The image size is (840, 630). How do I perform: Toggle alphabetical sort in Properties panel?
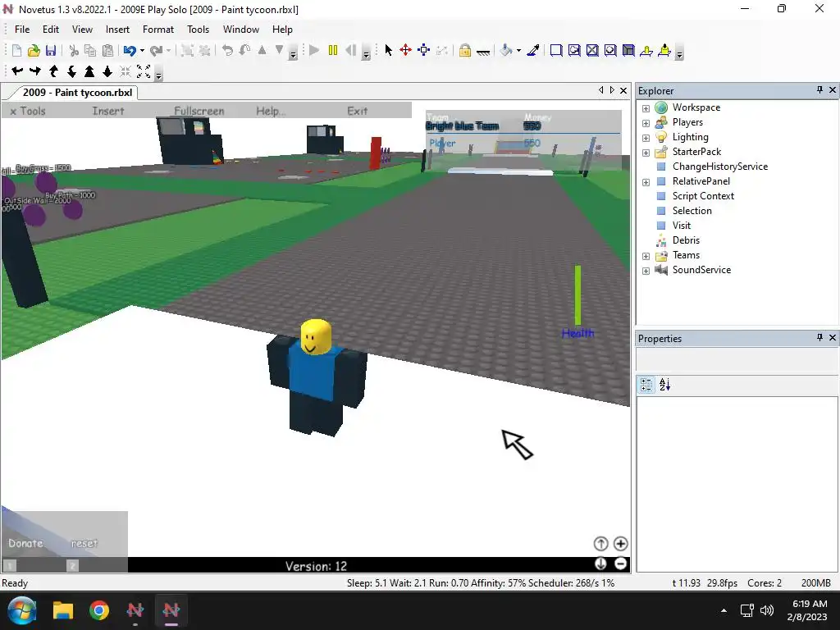664,385
